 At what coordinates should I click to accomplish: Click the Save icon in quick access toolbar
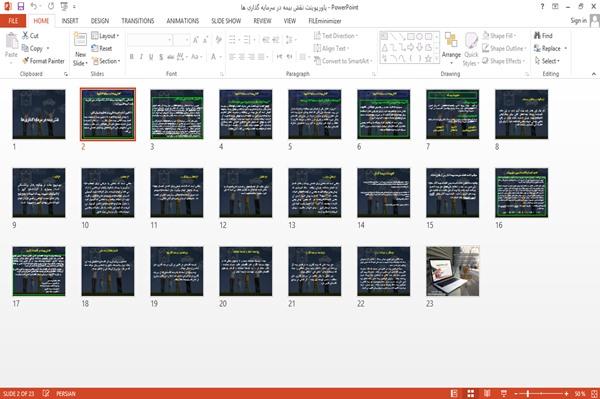21,7
